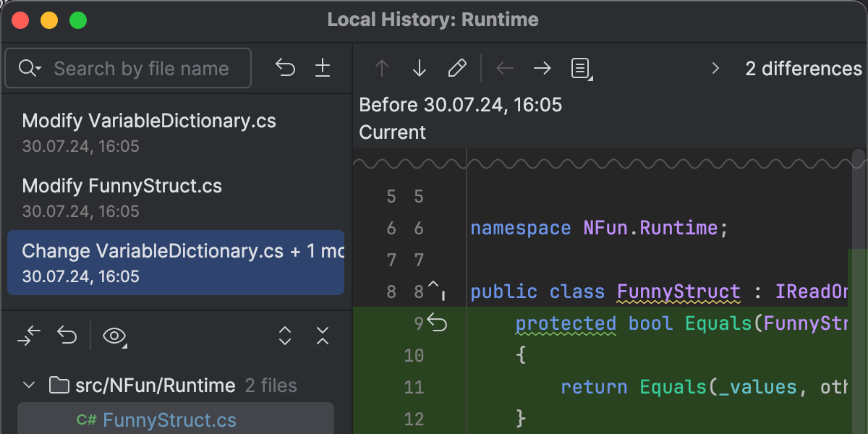The height and width of the screenshot is (434, 868).
Task: Jump to next difference with down arrow
Action: pyautogui.click(x=420, y=68)
